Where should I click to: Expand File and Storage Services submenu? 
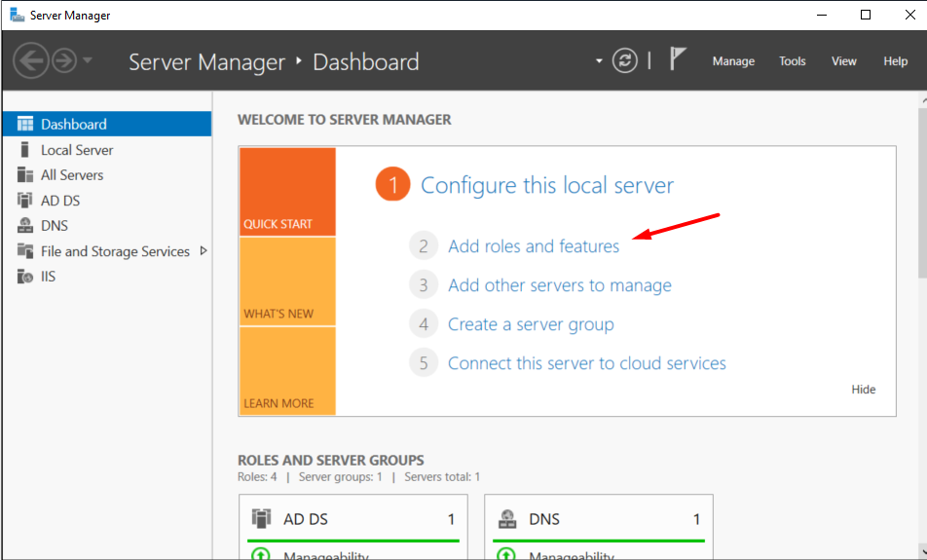[x=204, y=250]
